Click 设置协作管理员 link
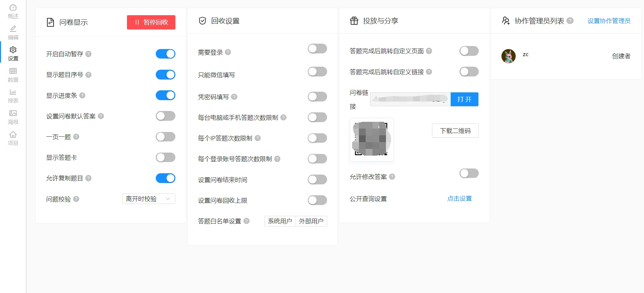The width and height of the screenshot is (644, 293). click(x=609, y=21)
